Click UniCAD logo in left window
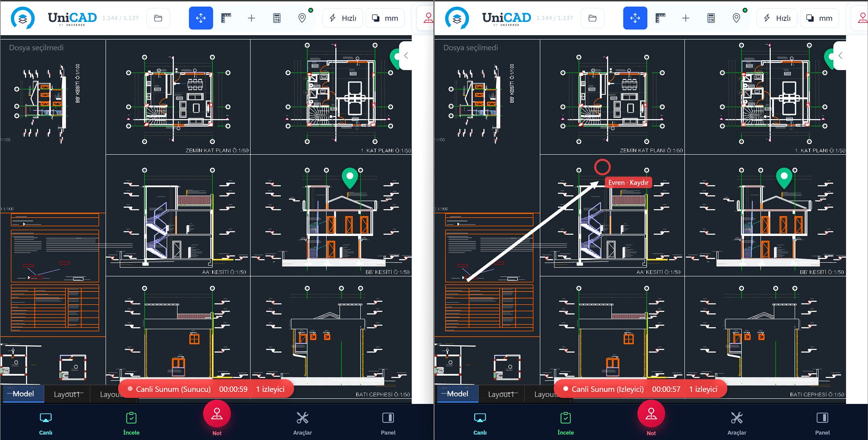Viewport: 868px width, 440px height. 23,18
